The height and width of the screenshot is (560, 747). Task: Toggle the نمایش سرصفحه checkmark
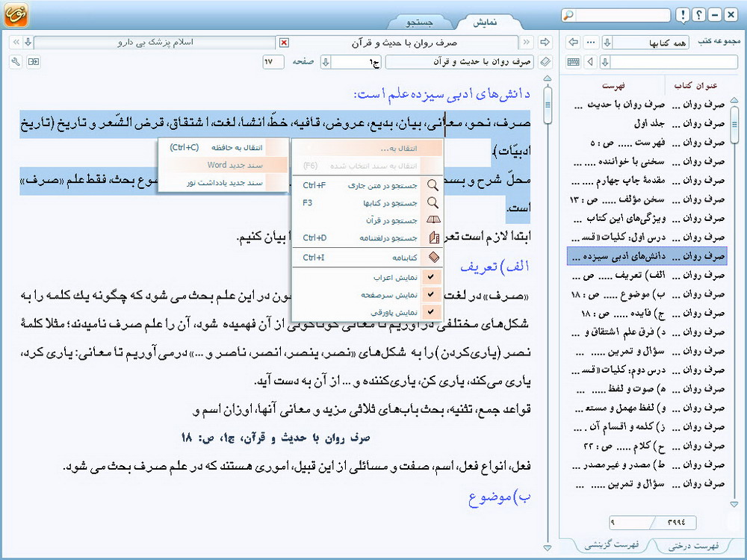tap(431, 295)
